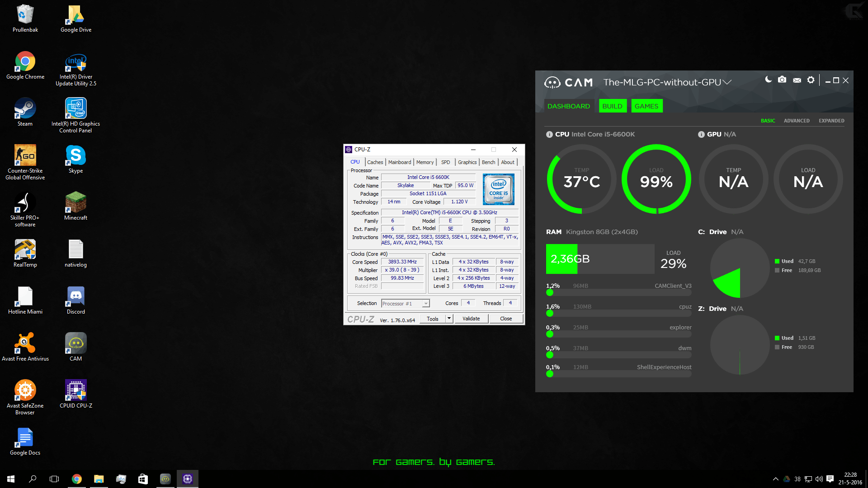Switch to the Mainboard tab
Image resolution: width=868 pixels, height=488 pixels.
pyautogui.click(x=400, y=162)
